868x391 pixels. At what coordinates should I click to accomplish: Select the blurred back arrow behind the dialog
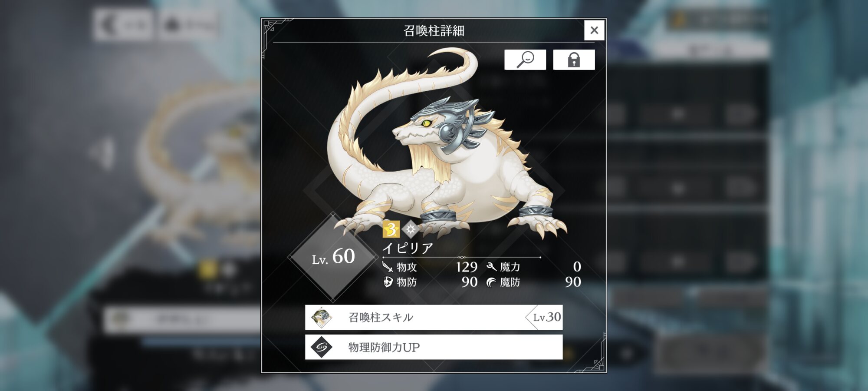pos(123,25)
